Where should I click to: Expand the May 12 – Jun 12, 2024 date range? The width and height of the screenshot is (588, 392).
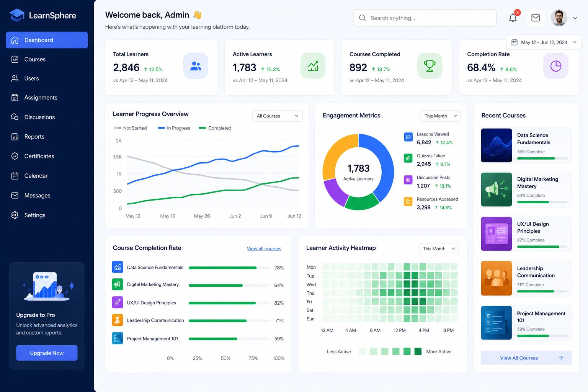point(544,42)
